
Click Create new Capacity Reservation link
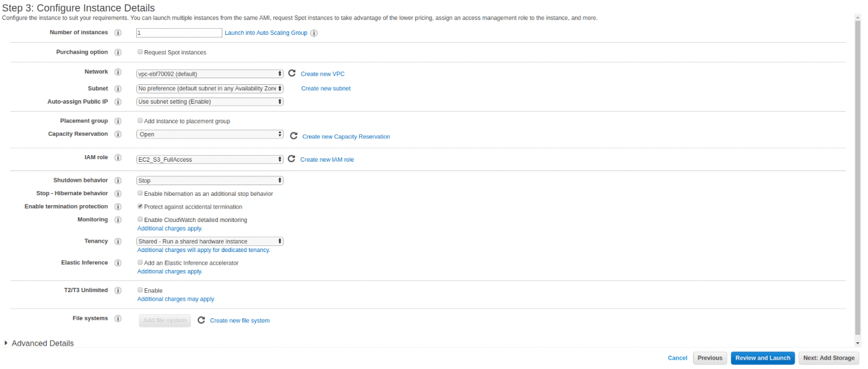click(346, 136)
